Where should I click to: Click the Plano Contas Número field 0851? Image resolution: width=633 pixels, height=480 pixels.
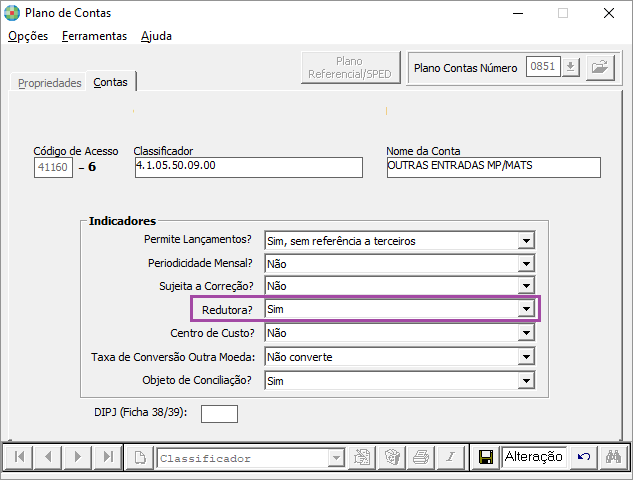(x=543, y=66)
